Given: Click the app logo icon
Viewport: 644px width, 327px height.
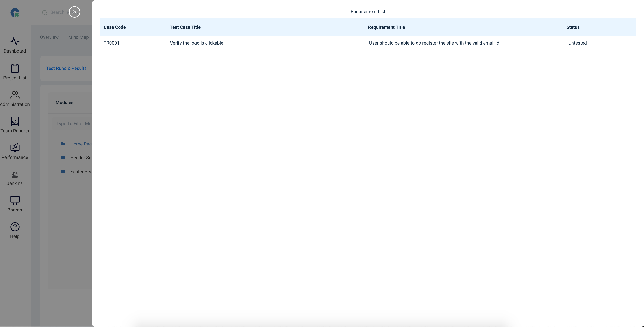Looking at the screenshot, I should point(15,12).
